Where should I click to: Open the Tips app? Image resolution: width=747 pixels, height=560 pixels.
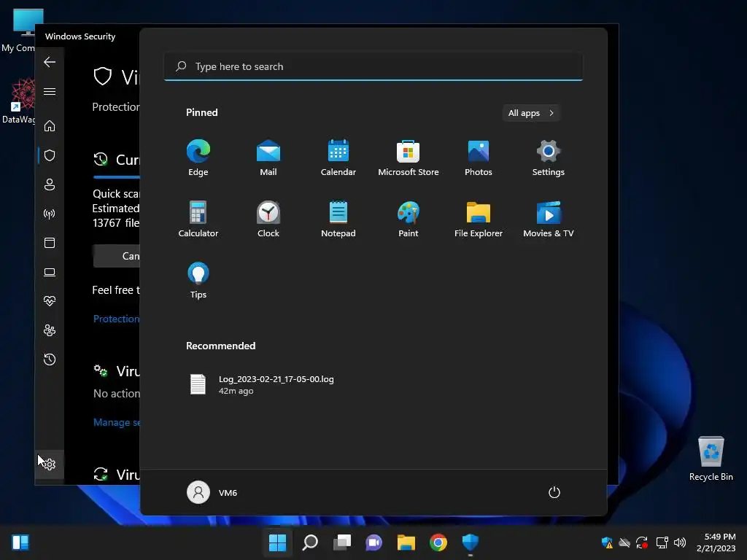(198, 281)
